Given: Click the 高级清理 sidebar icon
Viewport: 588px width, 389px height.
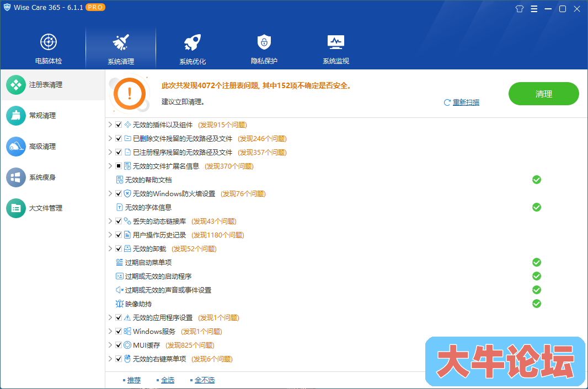Looking at the screenshot, I should [16, 147].
